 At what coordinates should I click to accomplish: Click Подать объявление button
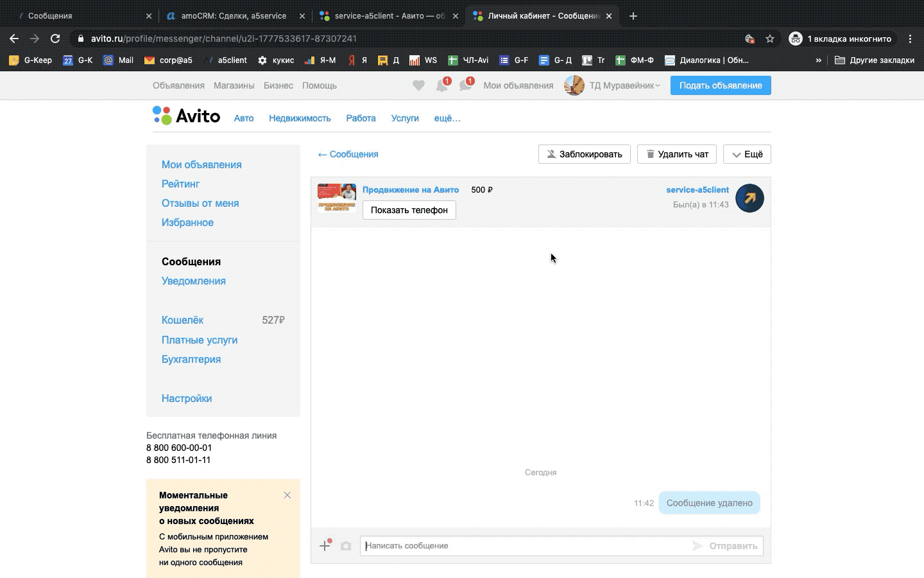(x=721, y=85)
